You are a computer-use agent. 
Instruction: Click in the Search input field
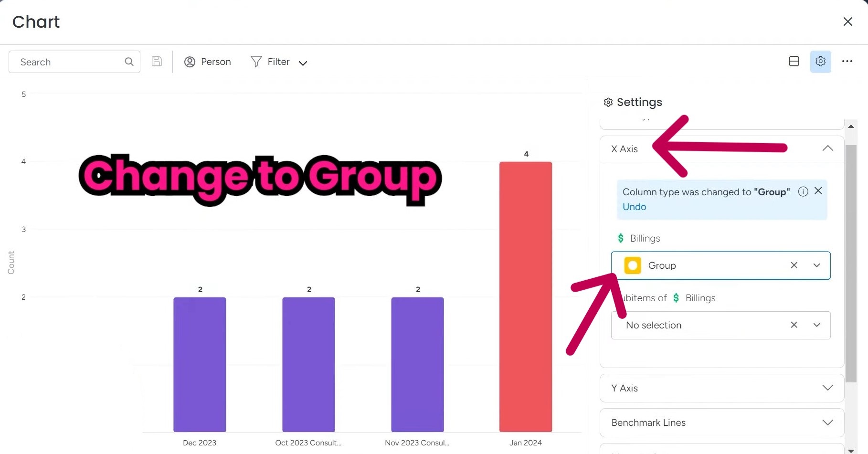[x=74, y=62]
